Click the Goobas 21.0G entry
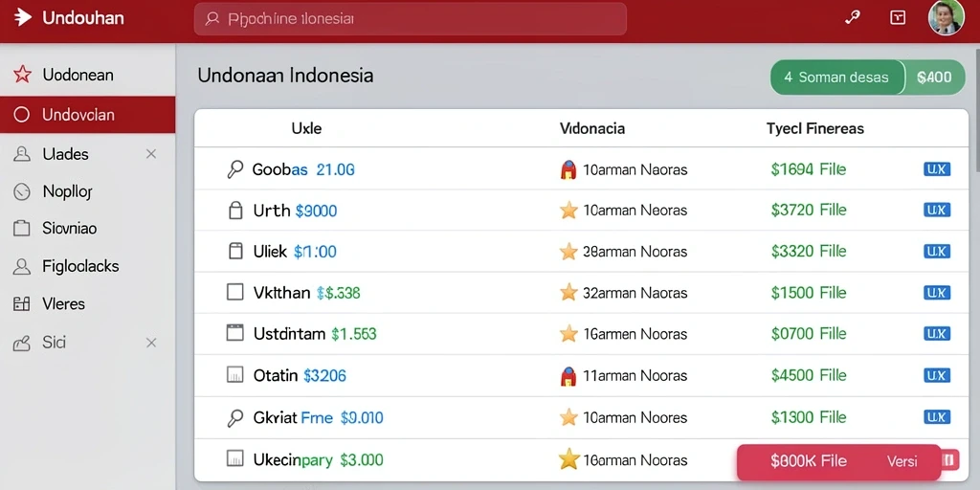 click(303, 169)
